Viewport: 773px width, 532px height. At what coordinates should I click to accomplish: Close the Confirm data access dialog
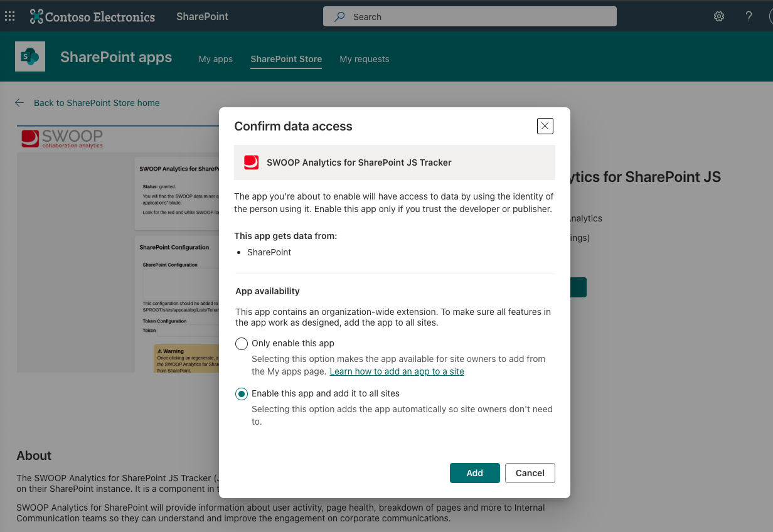545,126
